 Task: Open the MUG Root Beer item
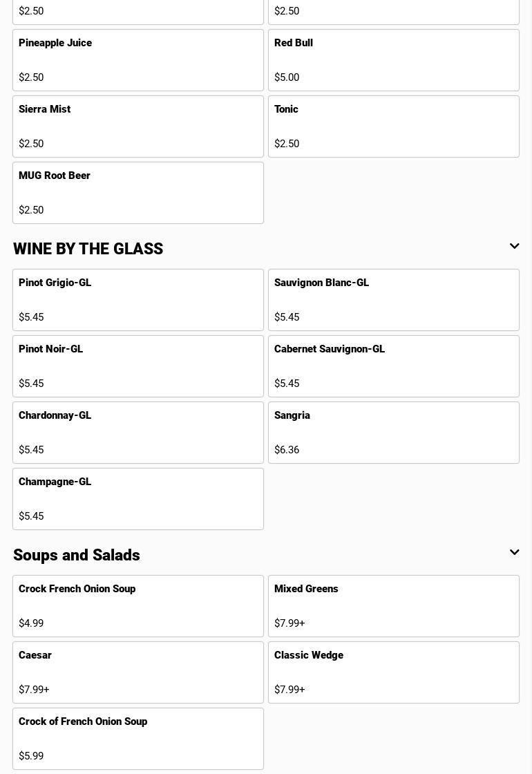(138, 193)
